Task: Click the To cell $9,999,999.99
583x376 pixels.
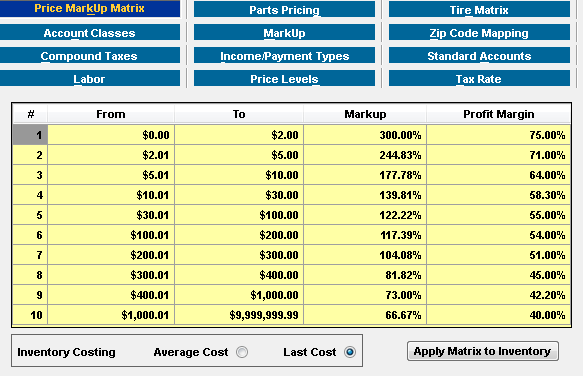Action: point(239,315)
